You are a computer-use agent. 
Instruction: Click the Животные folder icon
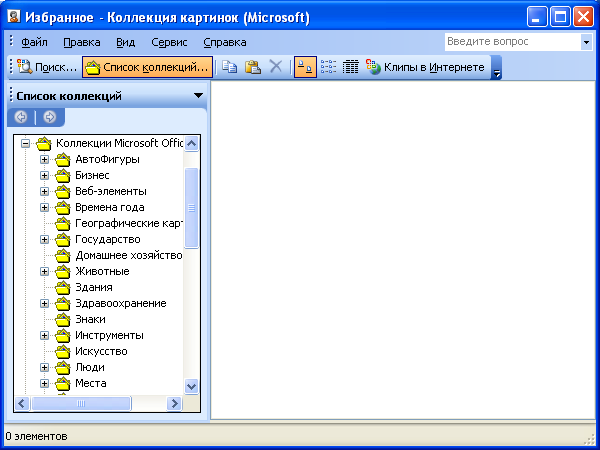63,272
